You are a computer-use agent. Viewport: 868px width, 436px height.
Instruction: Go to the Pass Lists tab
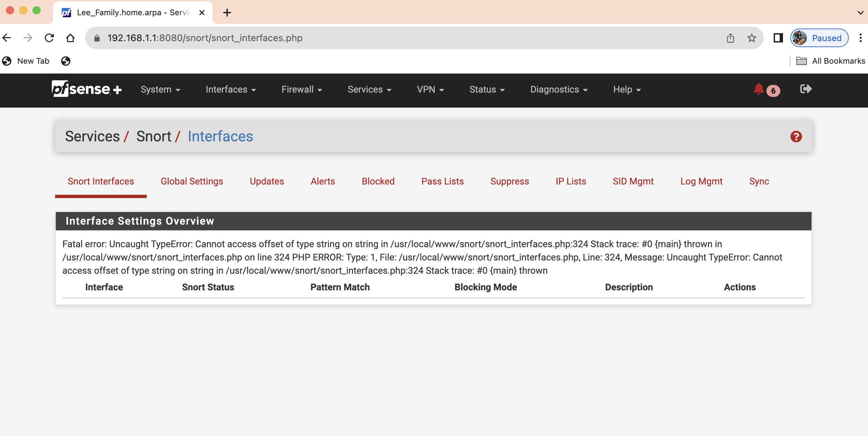tap(442, 181)
